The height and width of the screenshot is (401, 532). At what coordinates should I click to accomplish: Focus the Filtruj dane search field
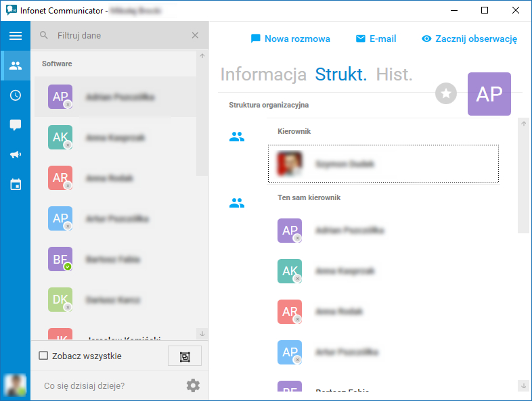tap(120, 35)
